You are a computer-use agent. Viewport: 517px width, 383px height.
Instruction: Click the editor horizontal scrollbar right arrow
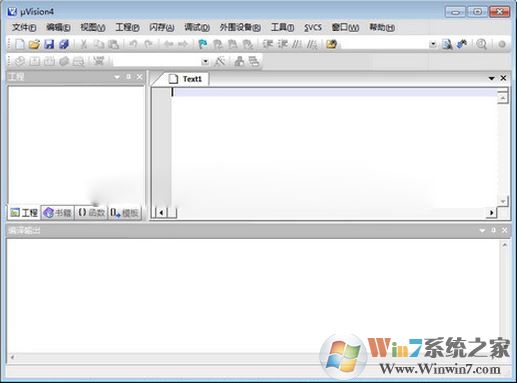pyautogui.click(x=492, y=213)
